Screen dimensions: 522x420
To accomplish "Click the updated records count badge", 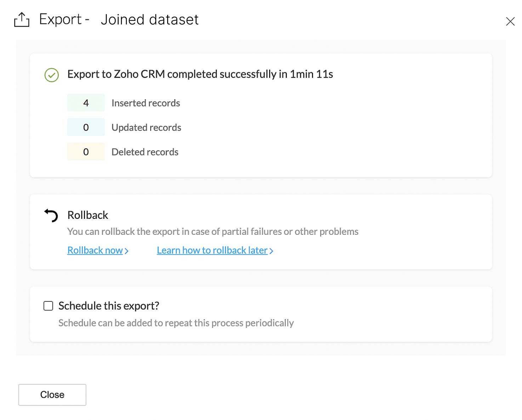I will click(x=86, y=127).
